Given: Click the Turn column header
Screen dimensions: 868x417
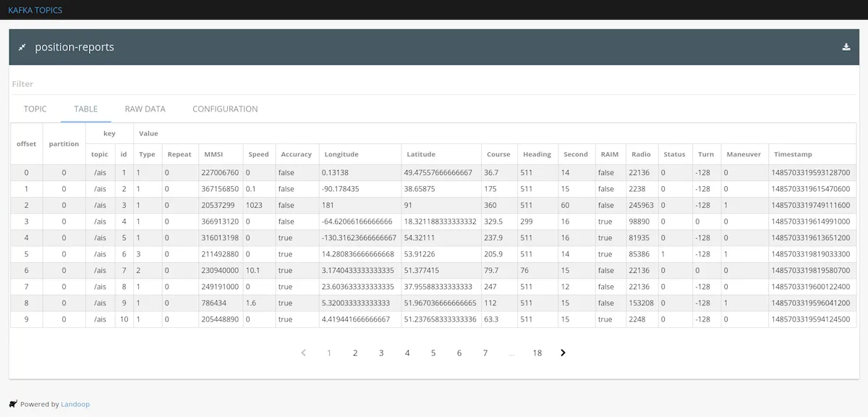Looking at the screenshot, I should 706,154.
